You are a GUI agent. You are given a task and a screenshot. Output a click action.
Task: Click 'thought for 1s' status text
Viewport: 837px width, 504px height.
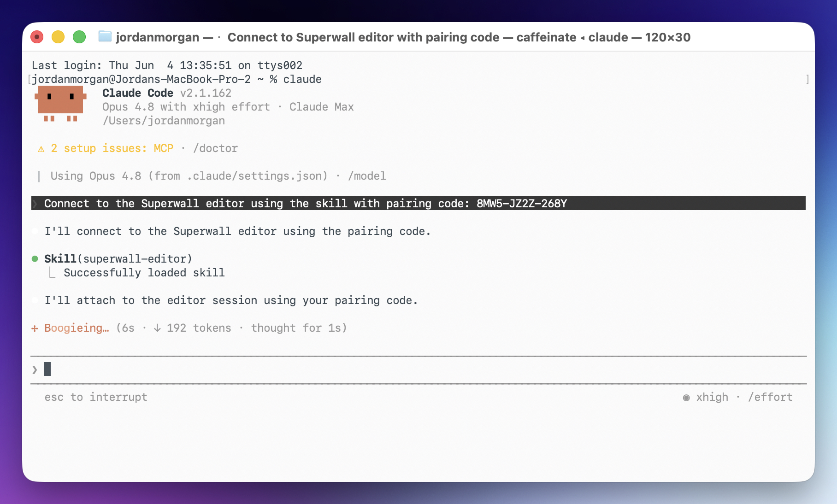coord(296,328)
